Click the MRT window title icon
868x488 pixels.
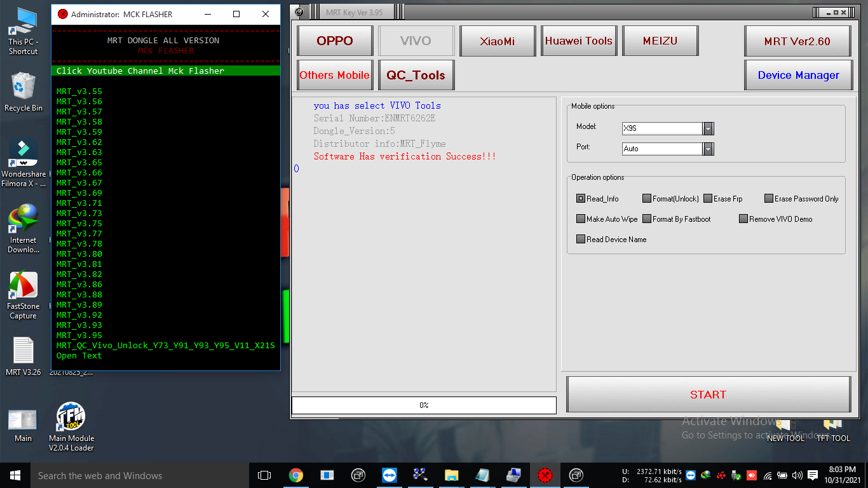click(299, 12)
